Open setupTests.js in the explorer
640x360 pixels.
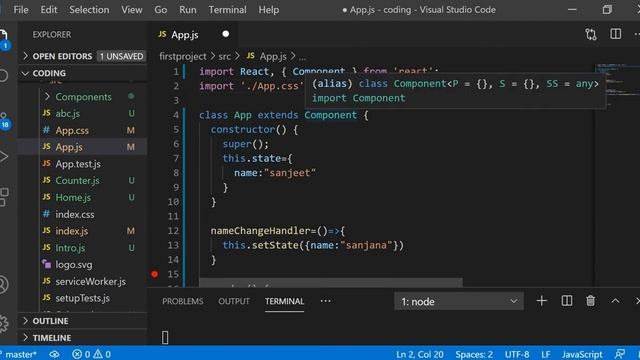(x=83, y=298)
